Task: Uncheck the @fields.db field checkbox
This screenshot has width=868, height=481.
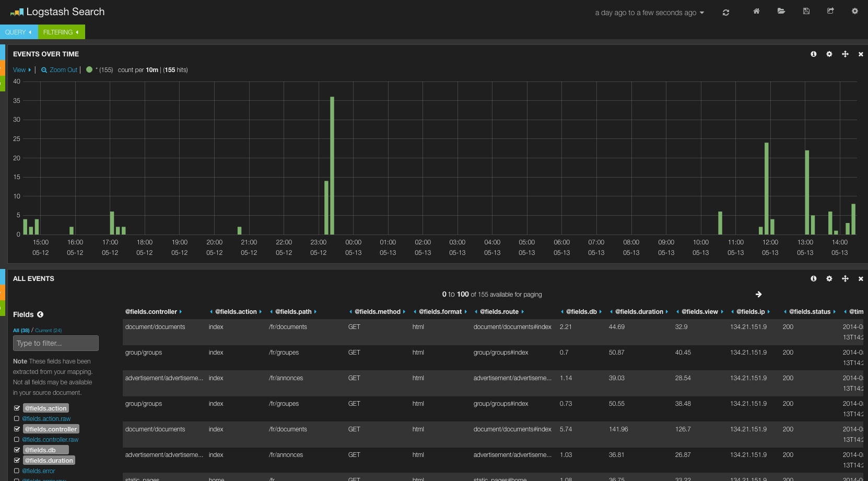Action: click(17, 450)
